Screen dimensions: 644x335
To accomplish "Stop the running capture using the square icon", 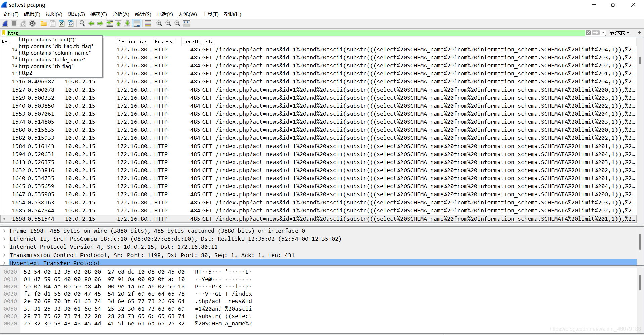I will click(x=14, y=23).
